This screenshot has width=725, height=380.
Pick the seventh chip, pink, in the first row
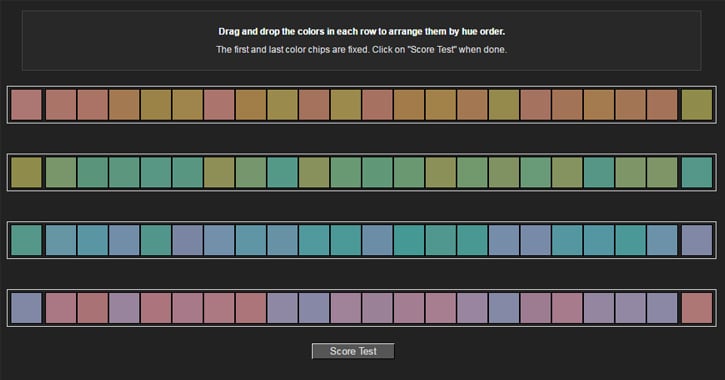(219, 105)
